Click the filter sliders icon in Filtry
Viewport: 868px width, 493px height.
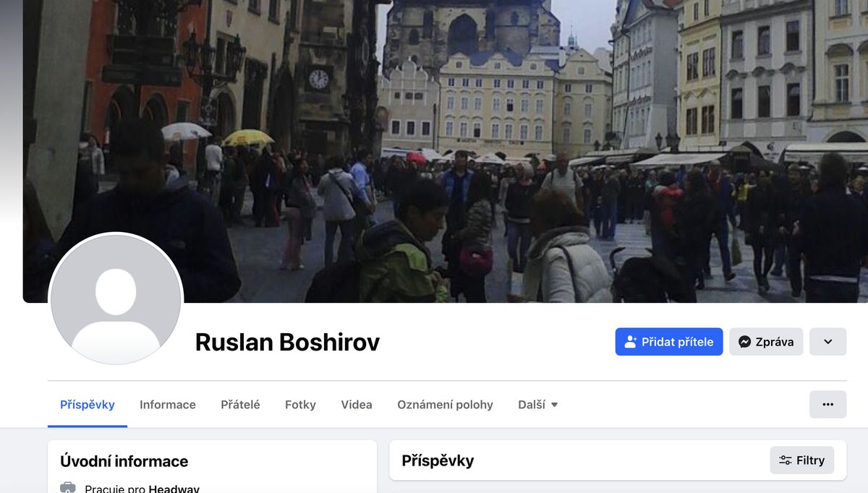click(x=785, y=460)
